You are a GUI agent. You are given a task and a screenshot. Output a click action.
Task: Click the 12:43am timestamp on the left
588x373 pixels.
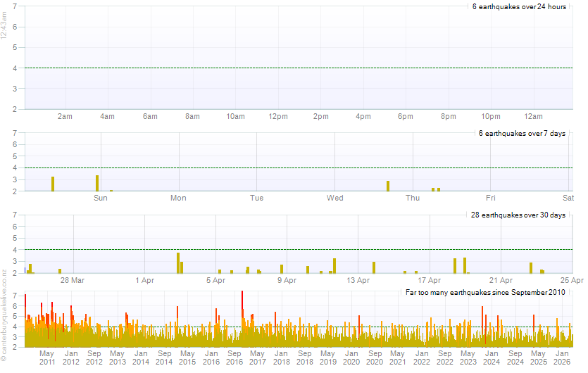click(5, 33)
